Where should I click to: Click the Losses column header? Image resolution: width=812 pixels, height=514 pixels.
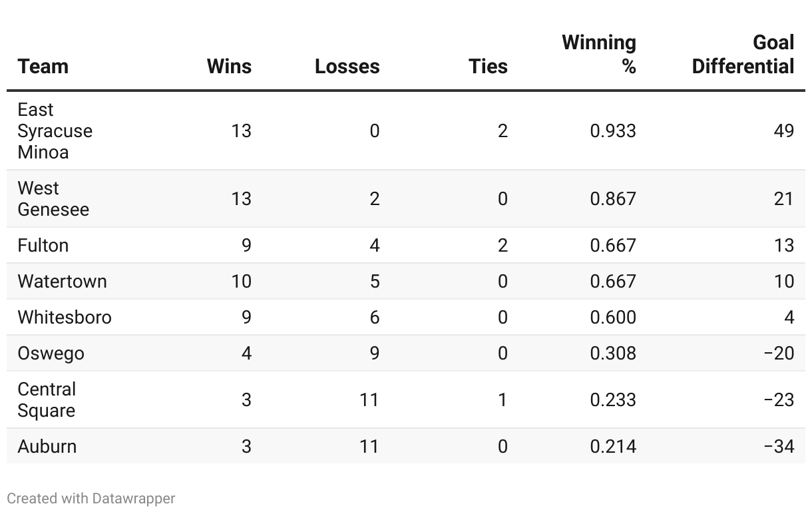(x=347, y=67)
